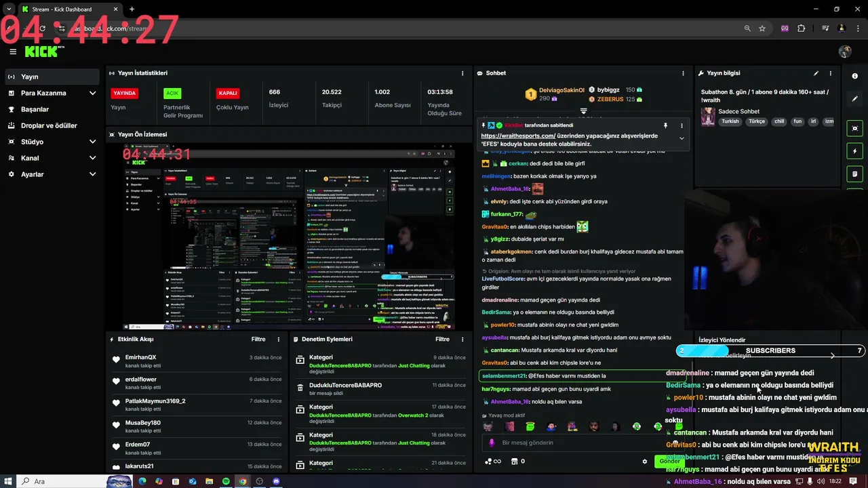Toggle the document note quick action
868x488 pixels.
tap(854, 174)
